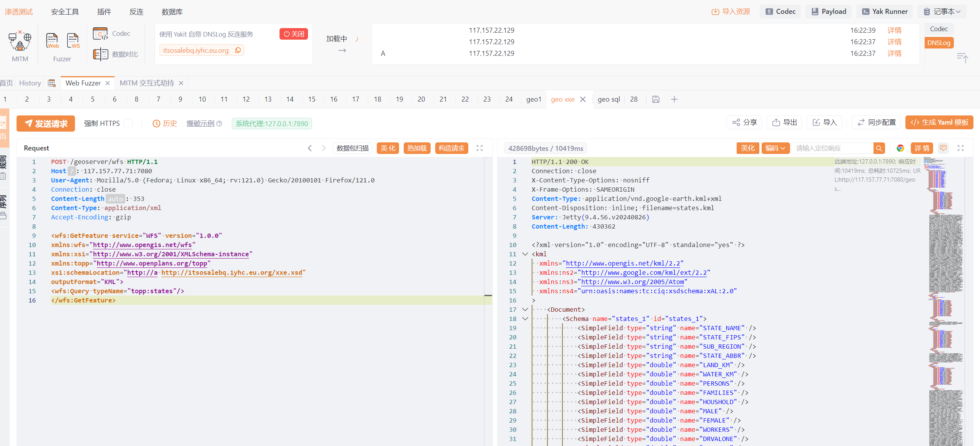Open the database menu
The width and height of the screenshot is (980, 446).
[x=172, y=12]
